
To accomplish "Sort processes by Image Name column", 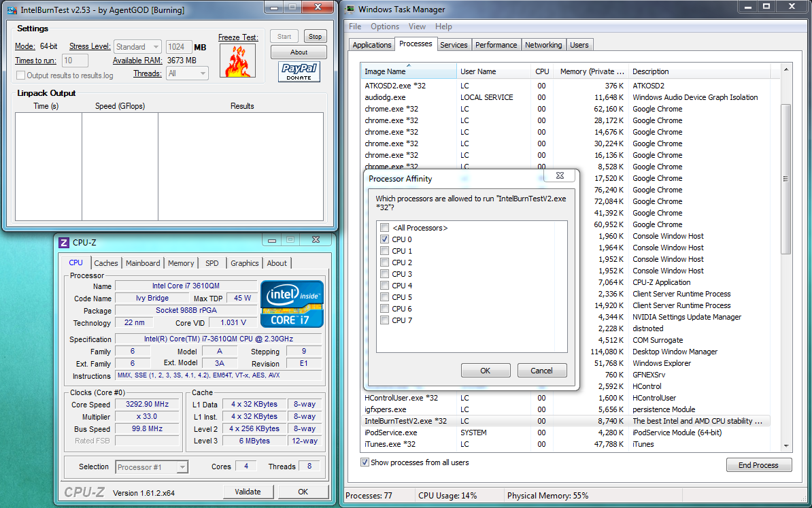I will (x=409, y=71).
